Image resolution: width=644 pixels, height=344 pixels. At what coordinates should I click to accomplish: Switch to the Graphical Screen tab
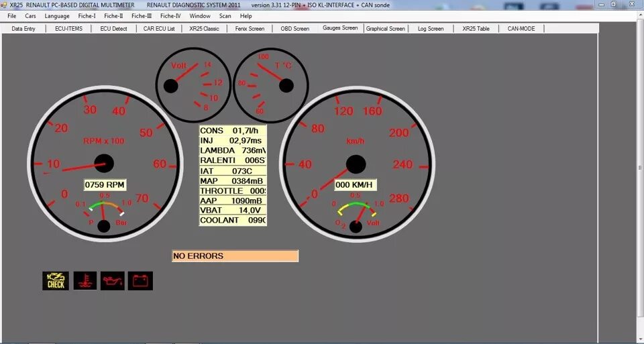point(385,29)
